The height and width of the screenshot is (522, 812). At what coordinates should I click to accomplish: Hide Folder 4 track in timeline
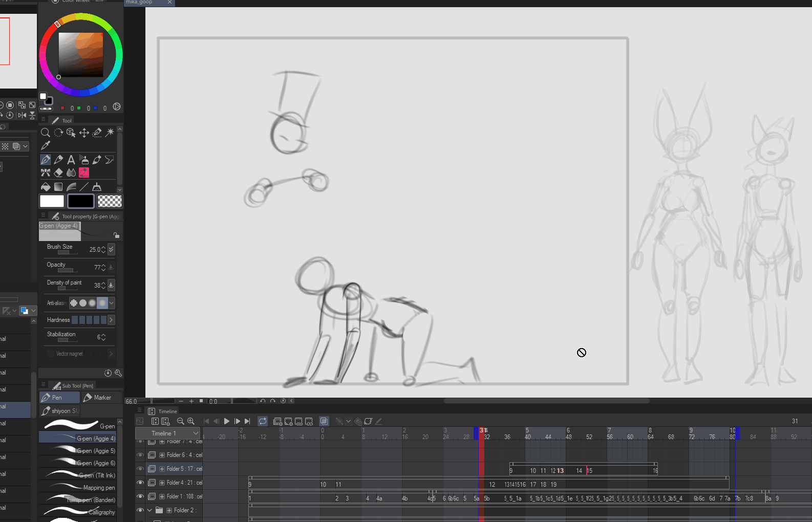coord(140,483)
